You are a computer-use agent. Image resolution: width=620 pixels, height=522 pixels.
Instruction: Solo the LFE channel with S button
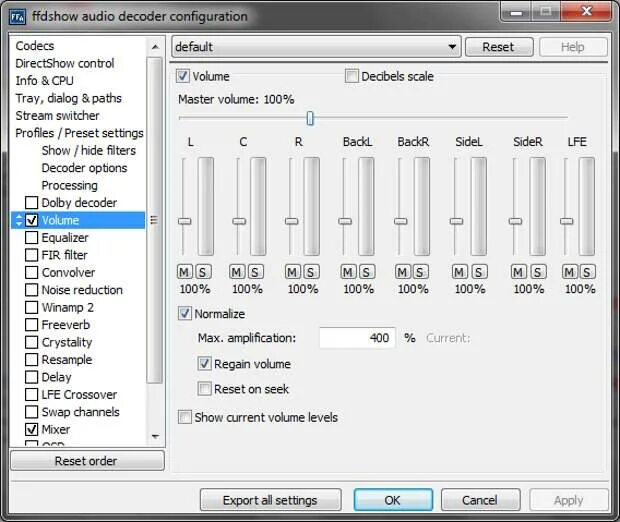587,272
